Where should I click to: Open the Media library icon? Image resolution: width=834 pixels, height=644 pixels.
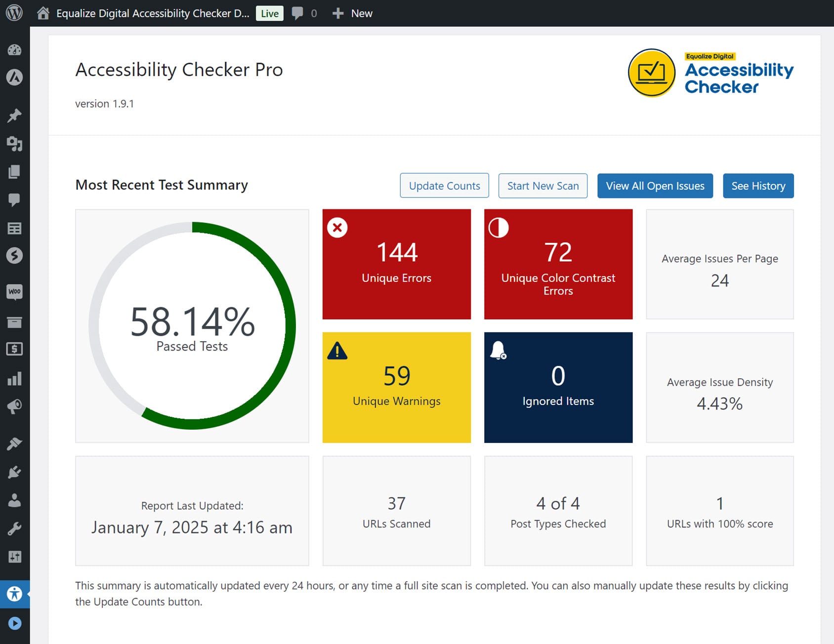point(14,144)
